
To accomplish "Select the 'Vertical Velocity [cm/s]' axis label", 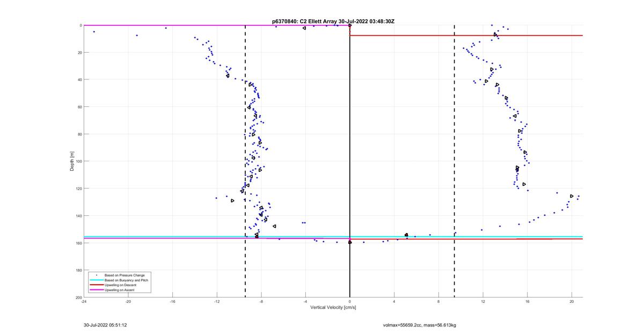I will [333, 308].
